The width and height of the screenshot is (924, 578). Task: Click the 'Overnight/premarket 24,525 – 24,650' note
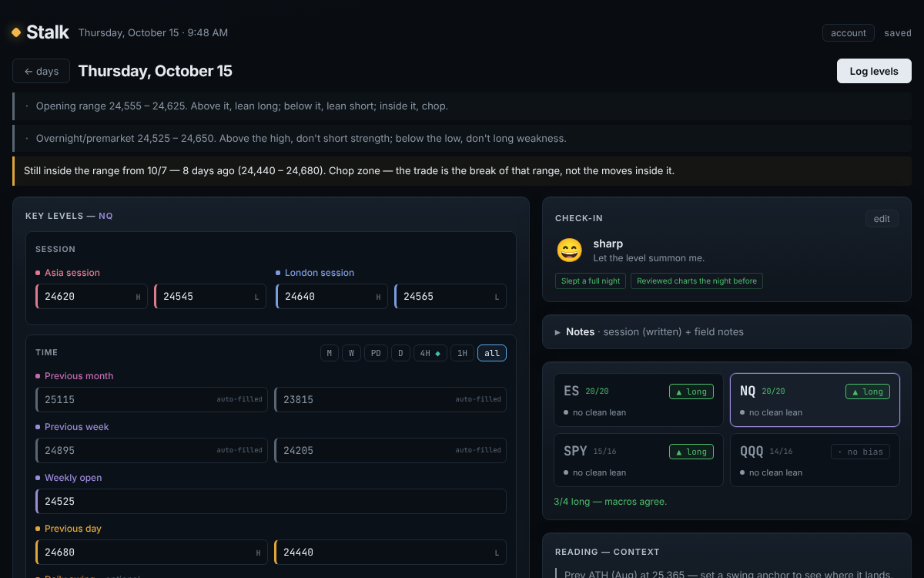tap(462, 139)
